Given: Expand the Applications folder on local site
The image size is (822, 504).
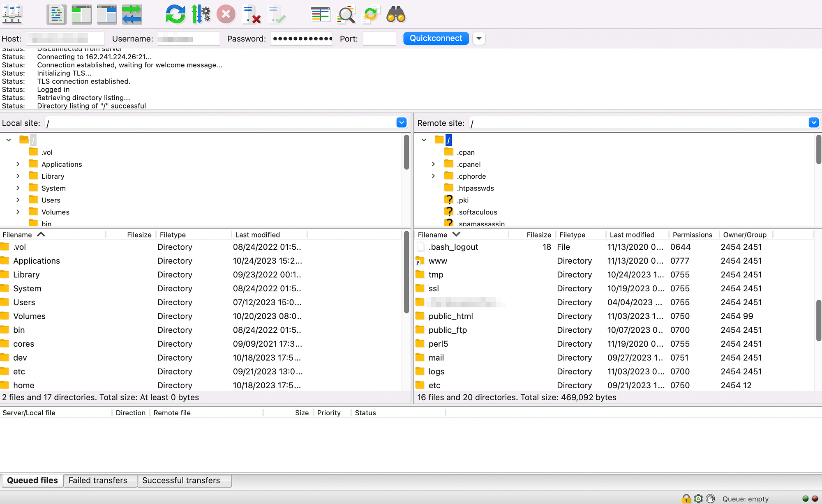Looking at the screenshot, I should pyautogui.click(x=18, y=164).
